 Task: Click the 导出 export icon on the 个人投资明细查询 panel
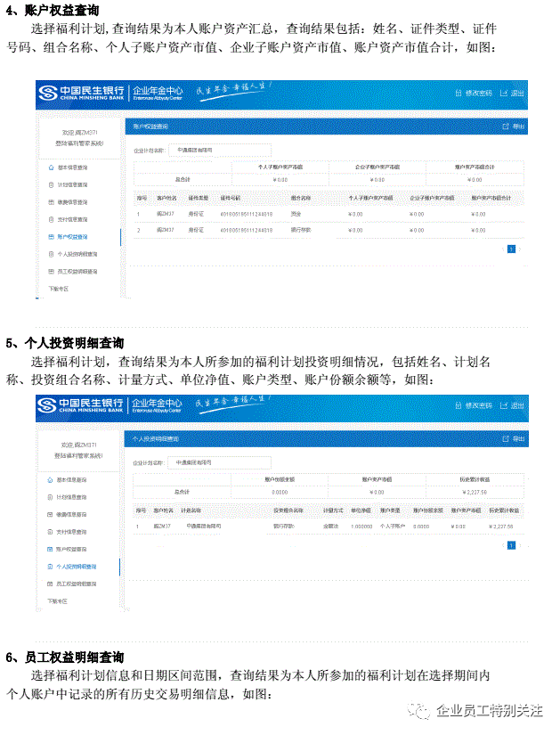point(506,439)
